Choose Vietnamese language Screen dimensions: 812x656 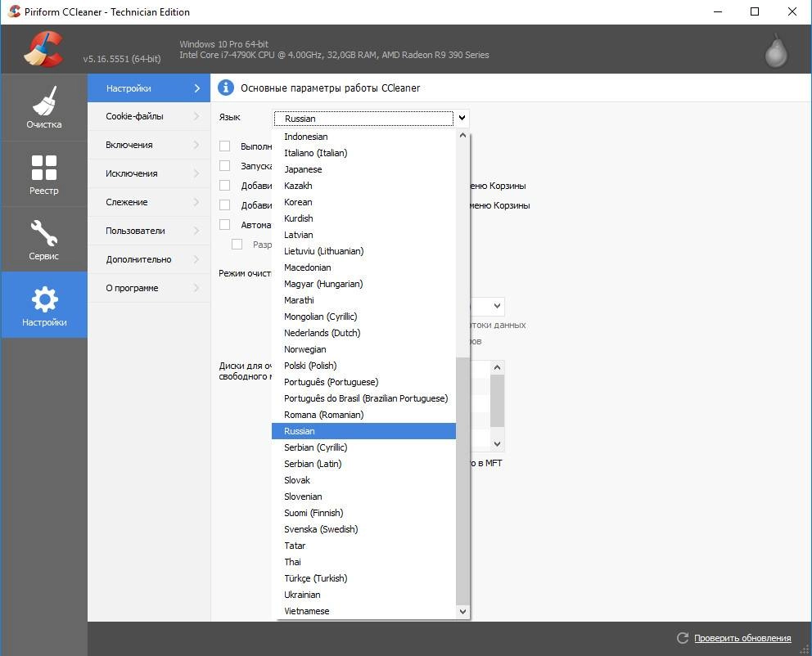[x=363, y=611]
